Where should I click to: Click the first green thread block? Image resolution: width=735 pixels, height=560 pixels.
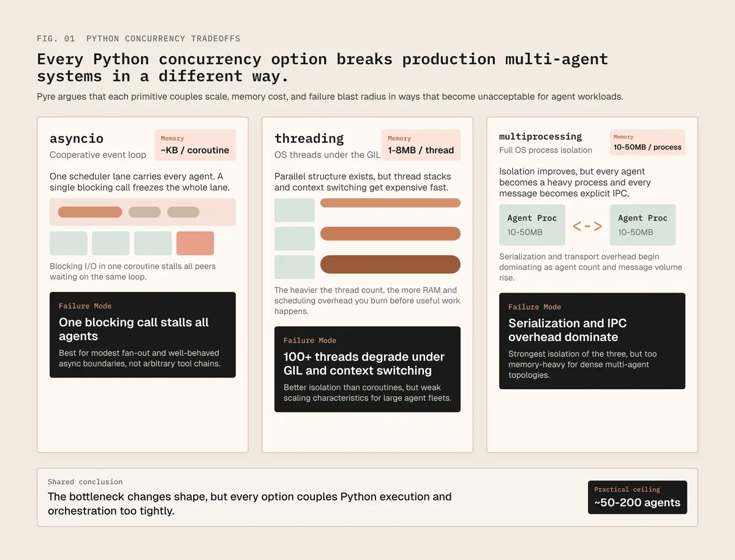point(295,209)
